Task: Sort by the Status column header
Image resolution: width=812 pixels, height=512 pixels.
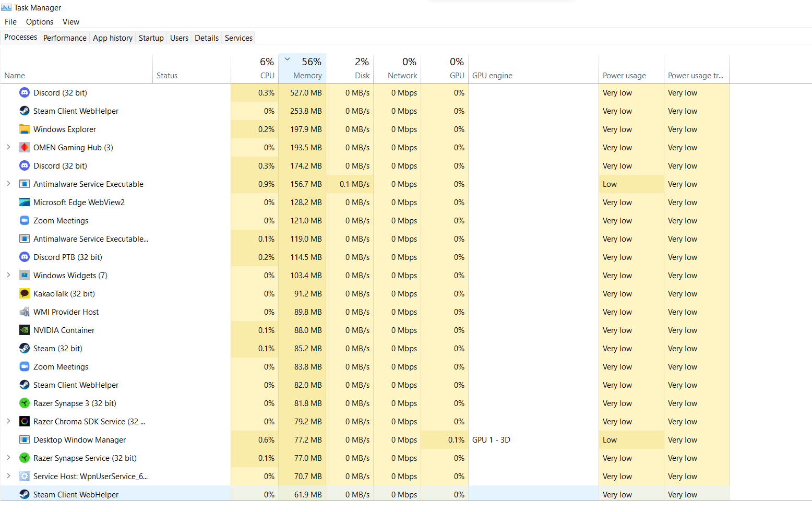Action: pos(192,69)
